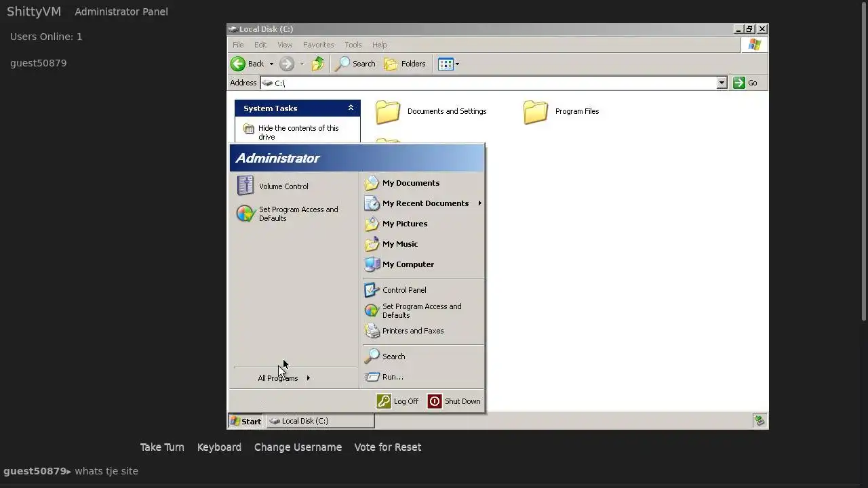Select Local Disk (C:) taskbar button
The image size is (868, 488).
point(320,421)
